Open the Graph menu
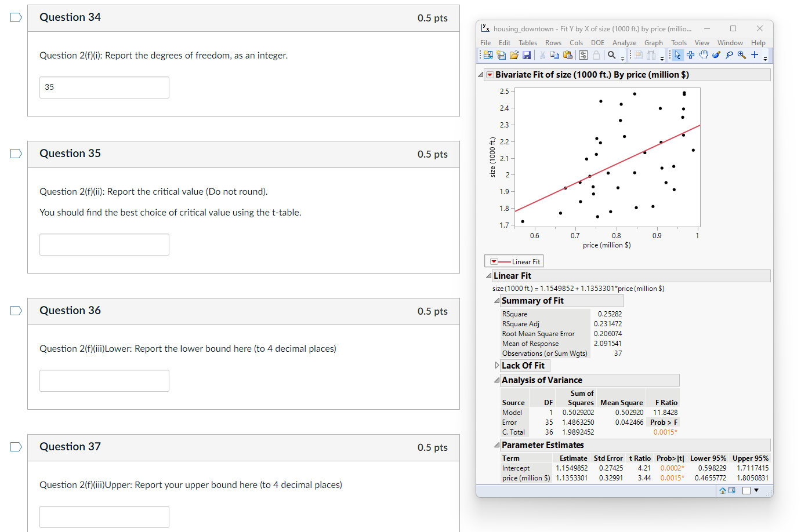Screen dimensions: 801x532 654,43
